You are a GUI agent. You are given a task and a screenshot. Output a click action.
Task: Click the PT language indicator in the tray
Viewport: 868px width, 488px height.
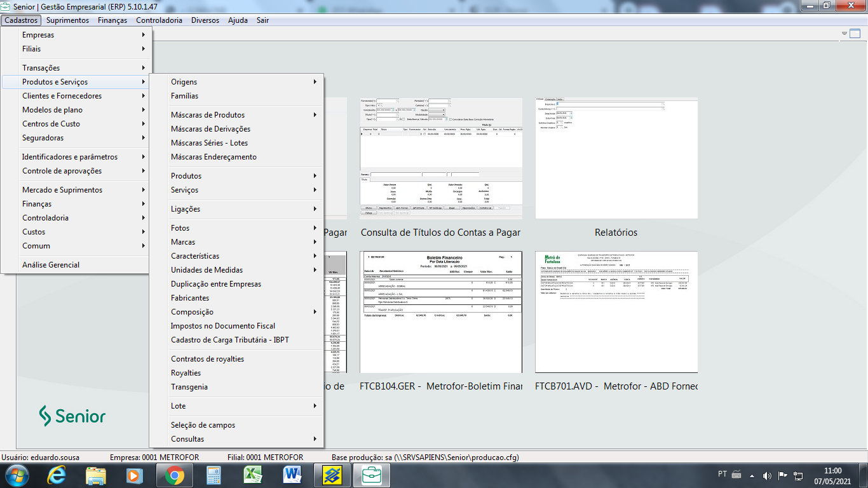(x=722, y=474)
